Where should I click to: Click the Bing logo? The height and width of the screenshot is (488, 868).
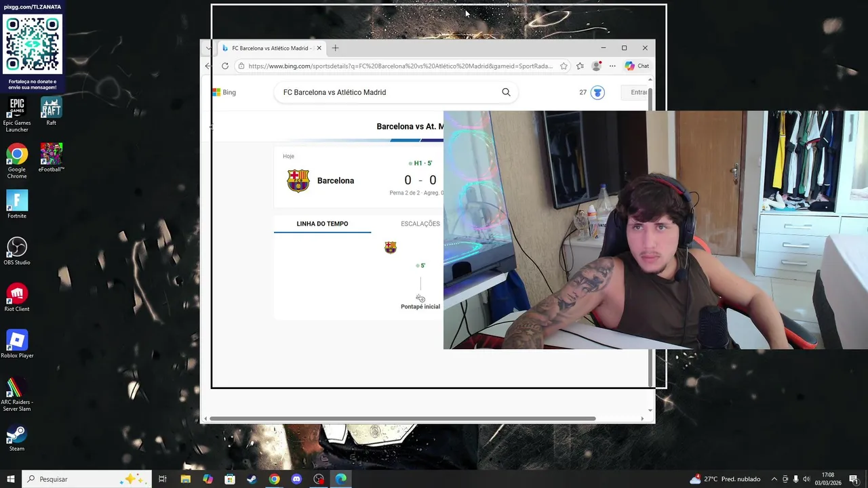coord(224,92)
